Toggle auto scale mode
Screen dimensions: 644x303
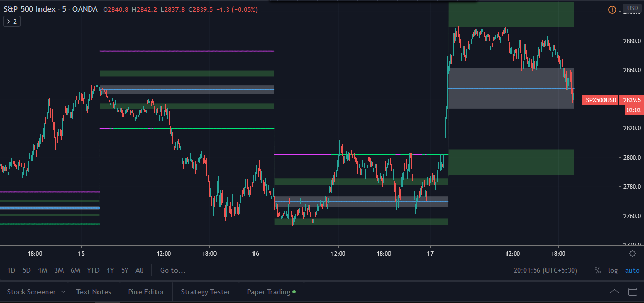[632, 270]
